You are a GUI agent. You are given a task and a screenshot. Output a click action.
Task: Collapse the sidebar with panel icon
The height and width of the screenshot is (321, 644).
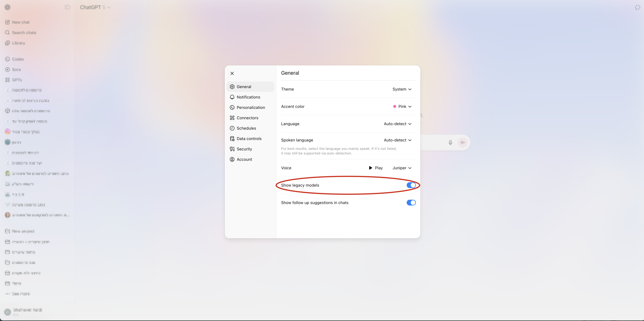[x=67, y=7]
